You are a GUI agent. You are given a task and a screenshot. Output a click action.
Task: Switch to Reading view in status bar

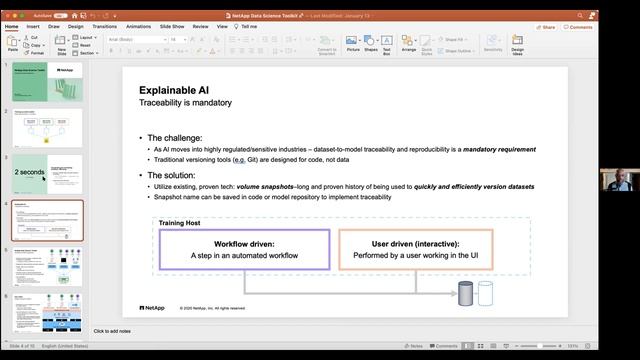click(x=493, y=346)
